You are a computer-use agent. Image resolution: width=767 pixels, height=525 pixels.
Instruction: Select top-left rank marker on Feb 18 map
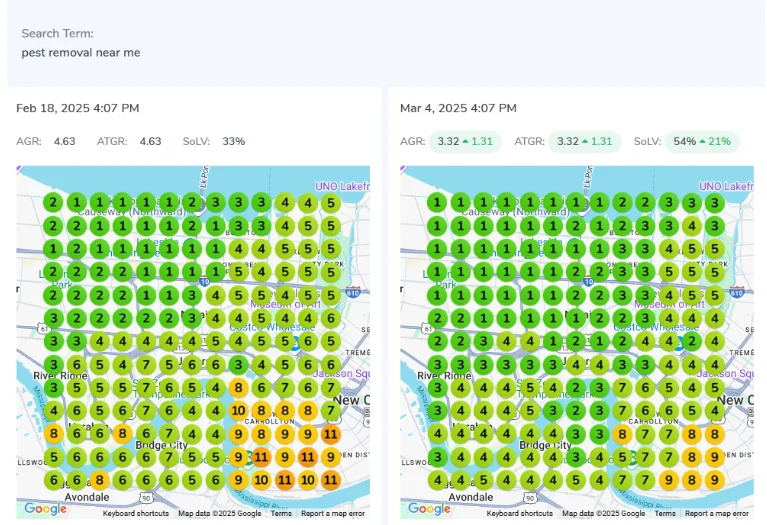52,202
